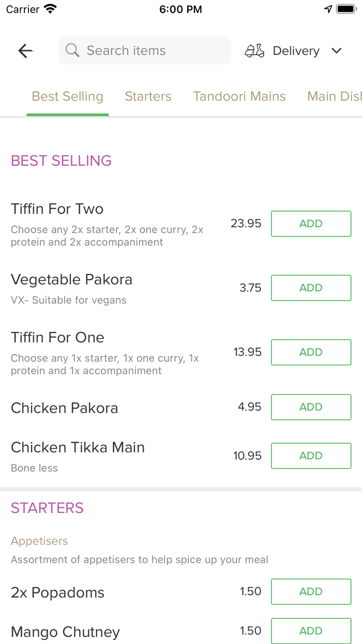Tap the delivery scooter icon
This screenshot has height=644, width=362.
(x=254, y=51)
